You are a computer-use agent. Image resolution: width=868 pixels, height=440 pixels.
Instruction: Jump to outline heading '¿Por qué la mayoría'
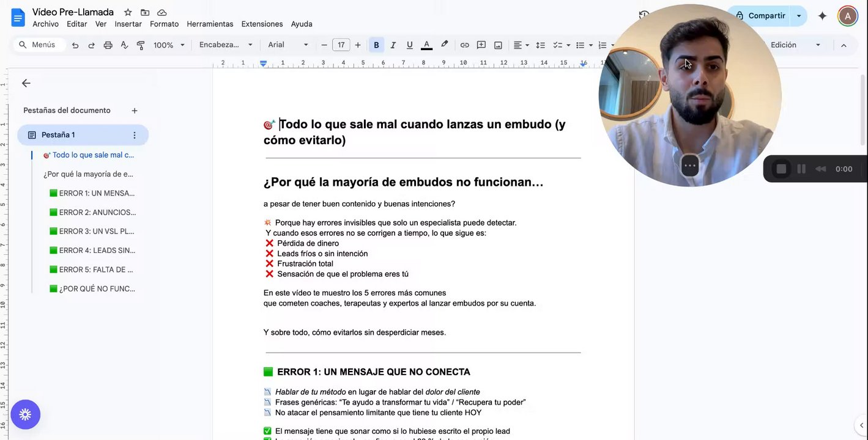[89, 174]
